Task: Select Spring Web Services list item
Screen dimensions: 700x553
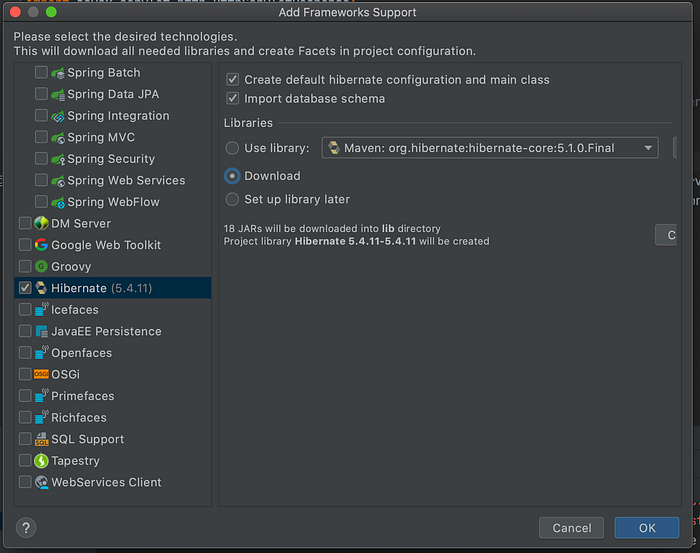Action: pos(126,180)
